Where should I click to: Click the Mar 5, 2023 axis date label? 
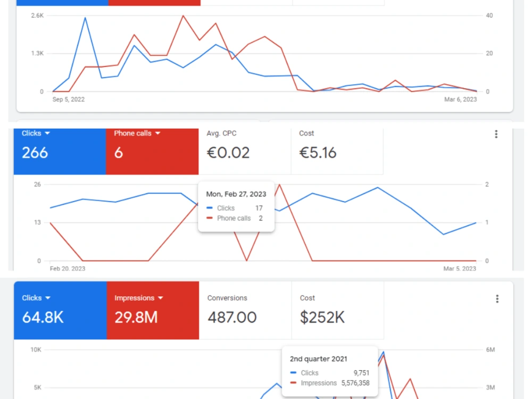[x=460, y=268]
